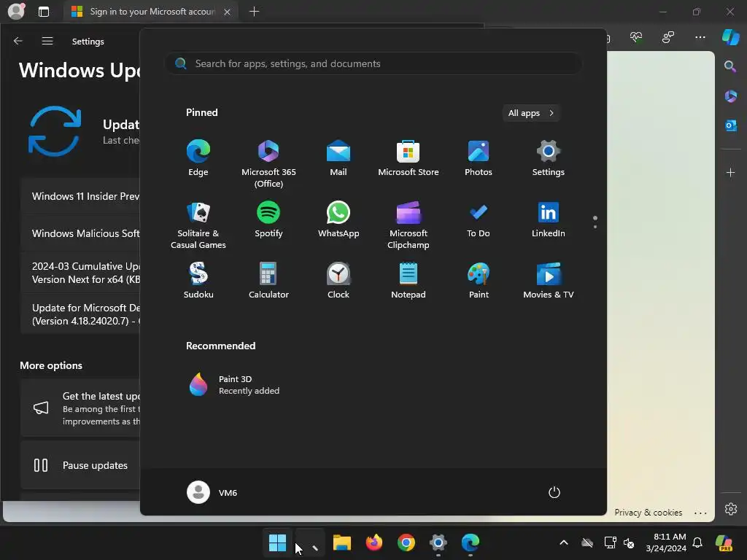Open Google Chrome from taskbar
The width and height of the screenshot is (747, 560).
click(406, 542)
